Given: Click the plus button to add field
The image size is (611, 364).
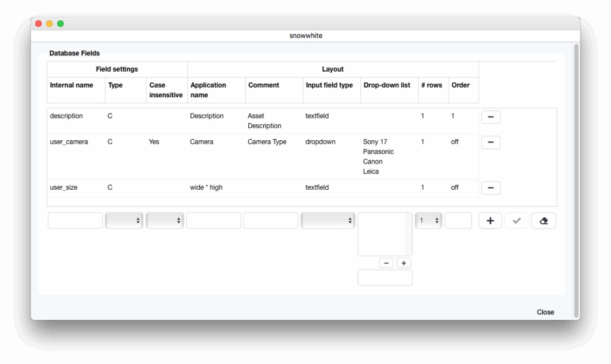Looking at the screenshot, I should coord(490,221).
